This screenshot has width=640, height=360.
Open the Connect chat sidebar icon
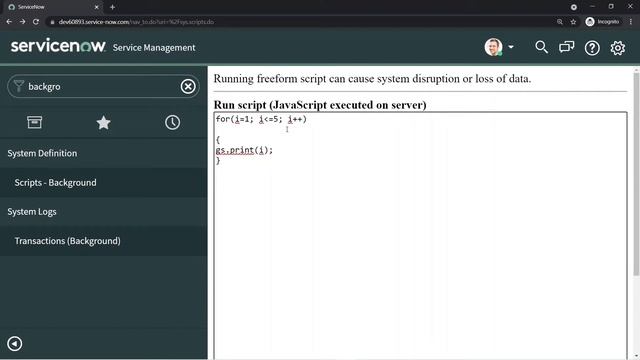(567, 47)
